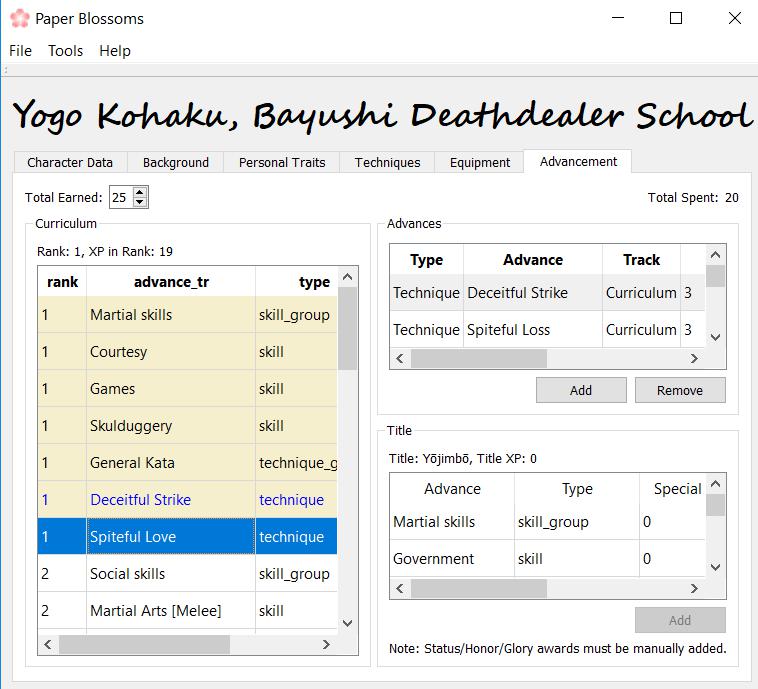Open the Help menu
This screenshot has height=689, width=758.
(x=115, y=51)
